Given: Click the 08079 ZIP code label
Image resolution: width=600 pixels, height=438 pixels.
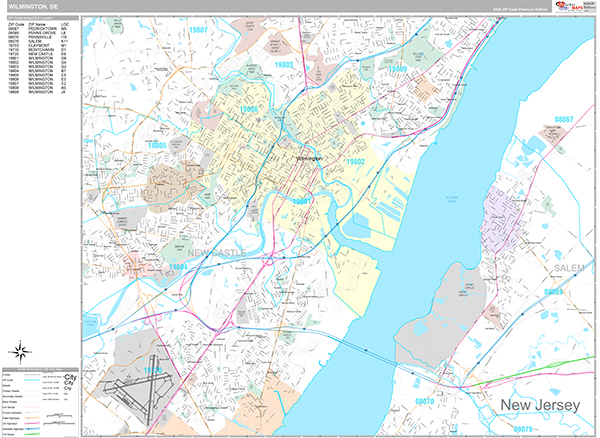Looking at the screenshot, I should coord(523,429).
